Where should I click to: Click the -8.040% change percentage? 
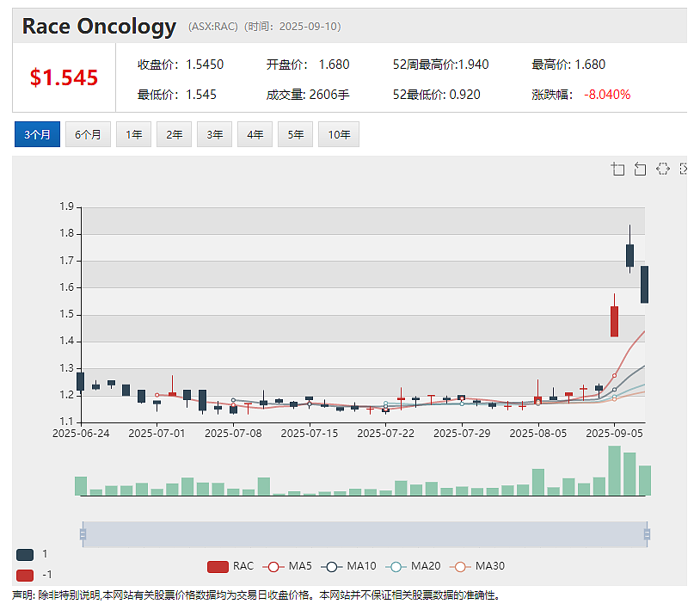point(607,95)
